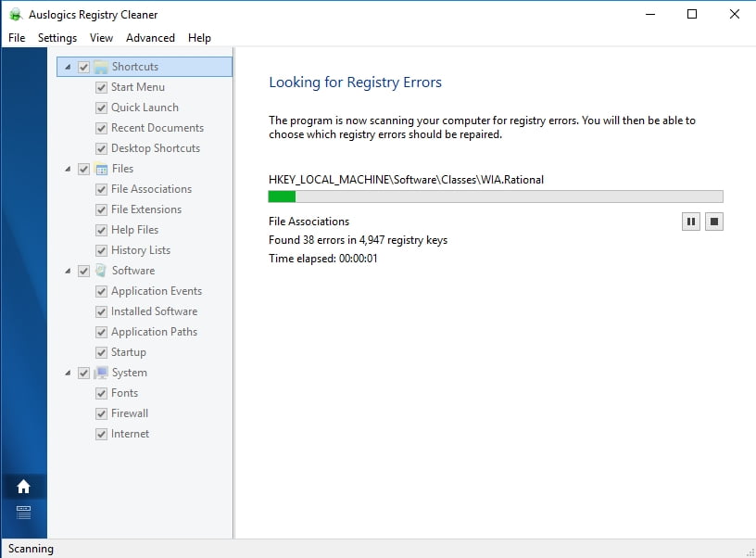Minimize the Auslogics Registry Cleaner window
The image size is (756, 558).
tap(650, 14)
